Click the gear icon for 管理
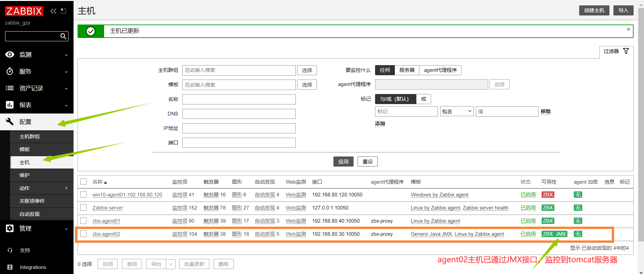644x274 pixels. tap(10, 228)
